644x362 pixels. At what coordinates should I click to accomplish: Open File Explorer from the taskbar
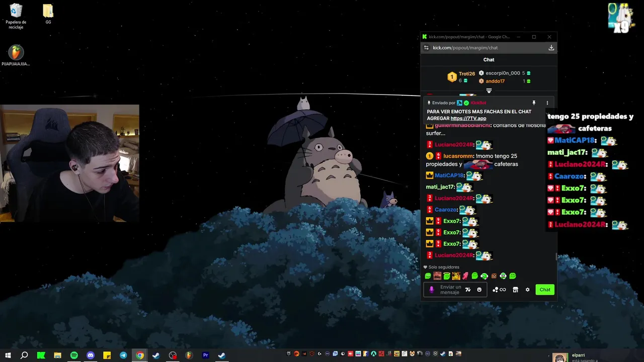57,355
